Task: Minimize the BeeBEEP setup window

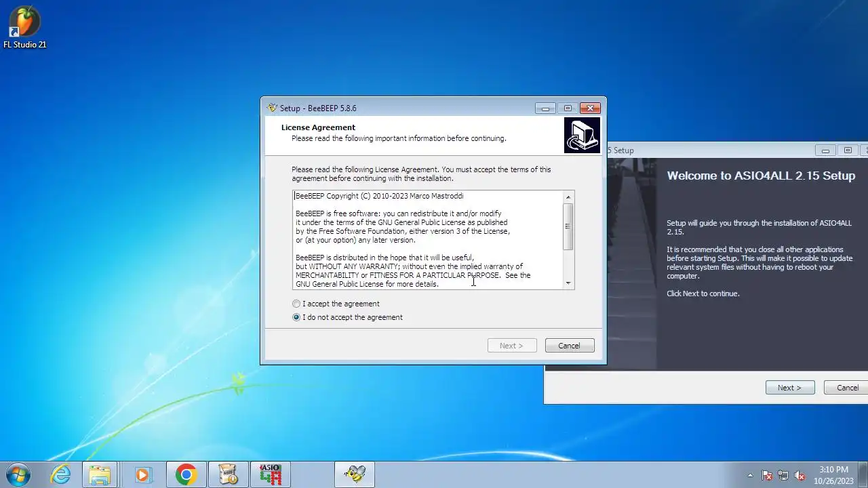Action: [545, 108]
